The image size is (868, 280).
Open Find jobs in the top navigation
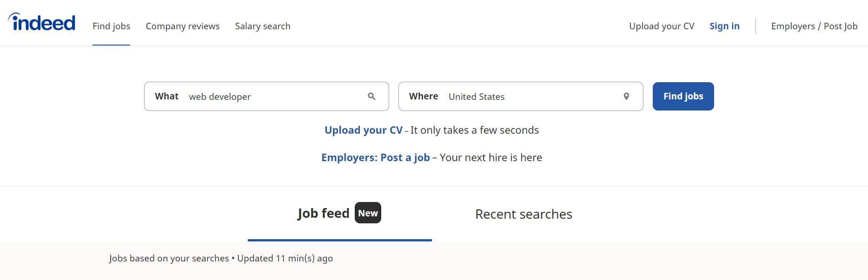coord(111,26)
